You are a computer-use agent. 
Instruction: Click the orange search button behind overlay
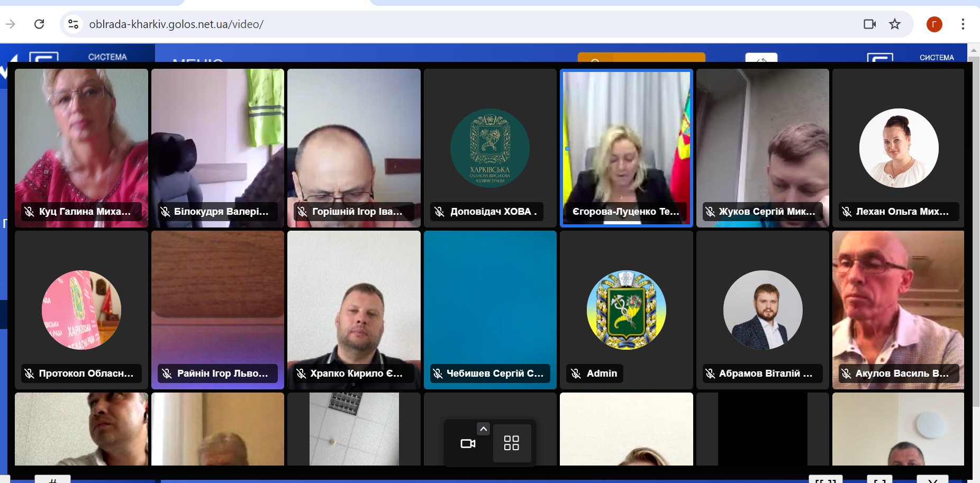click(x=641, y=57)
